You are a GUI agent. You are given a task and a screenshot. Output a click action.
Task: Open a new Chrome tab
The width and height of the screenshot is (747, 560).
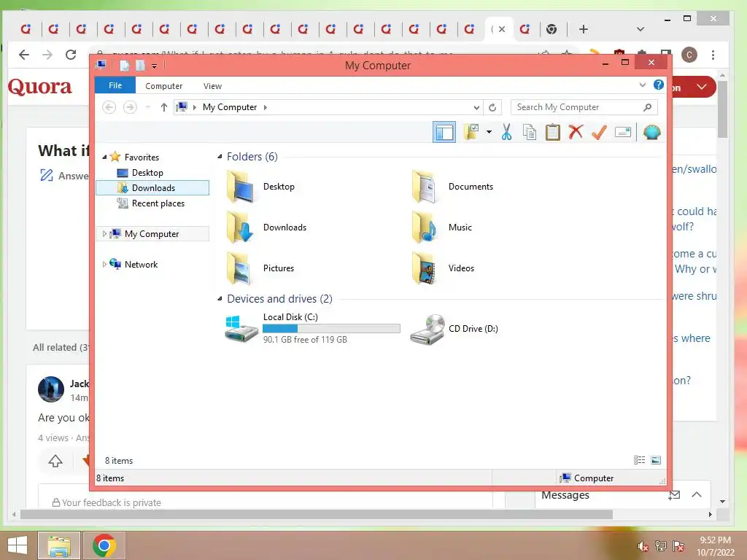584,29
